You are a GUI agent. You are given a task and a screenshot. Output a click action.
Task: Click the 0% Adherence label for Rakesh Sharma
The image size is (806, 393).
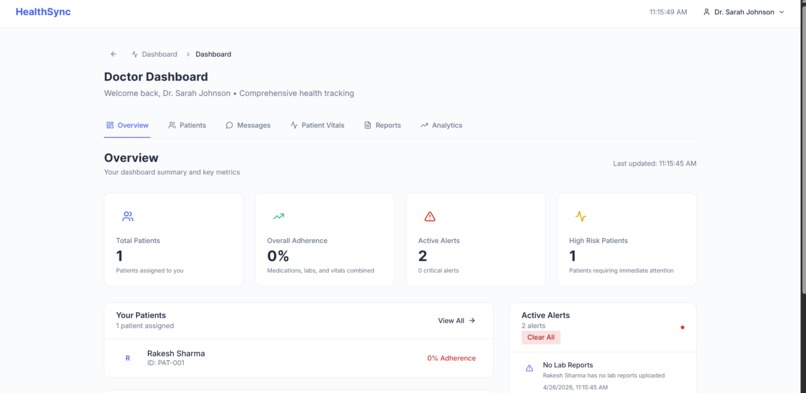451,358
